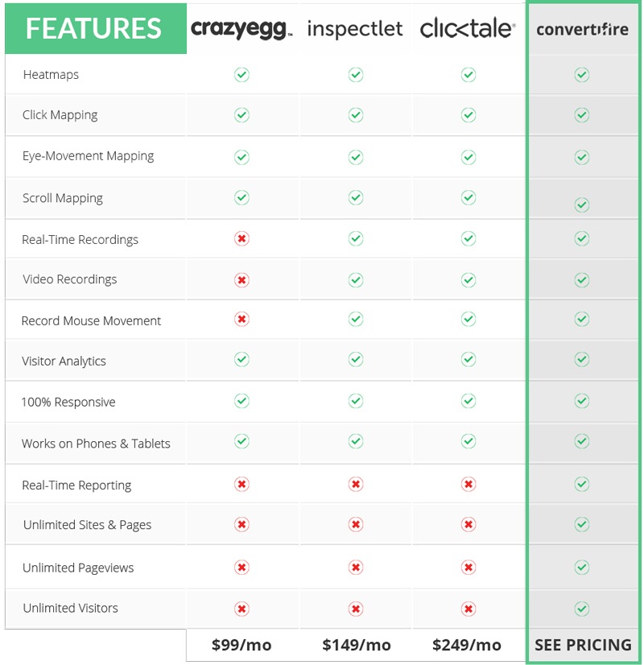Click the crazyegg logo in header

click(242, 29)
